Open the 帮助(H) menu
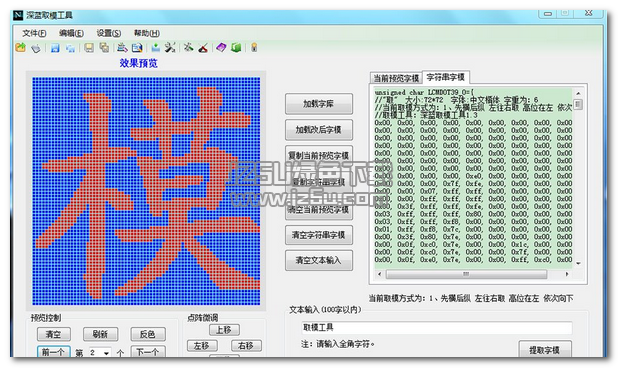This screenshot has height=368, width=618. click(x=147, y=33)
